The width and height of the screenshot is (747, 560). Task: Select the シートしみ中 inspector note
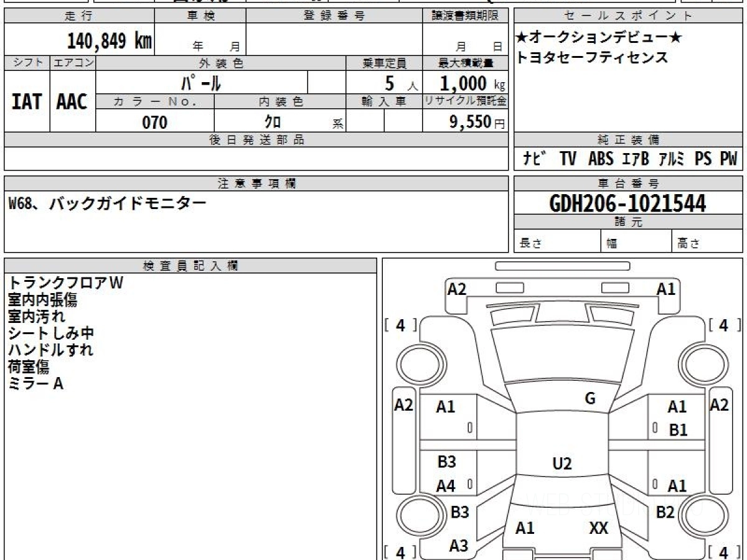click(51, 334)
